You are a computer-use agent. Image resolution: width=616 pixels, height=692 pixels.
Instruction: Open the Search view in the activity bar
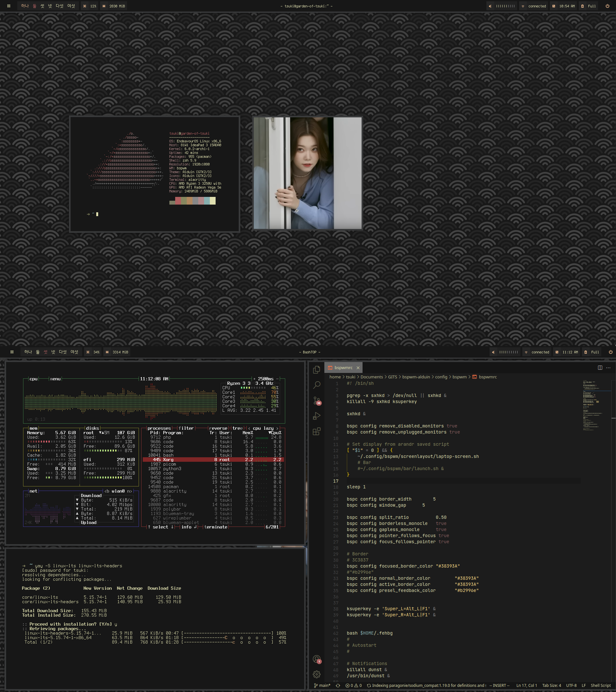(317, 385)
